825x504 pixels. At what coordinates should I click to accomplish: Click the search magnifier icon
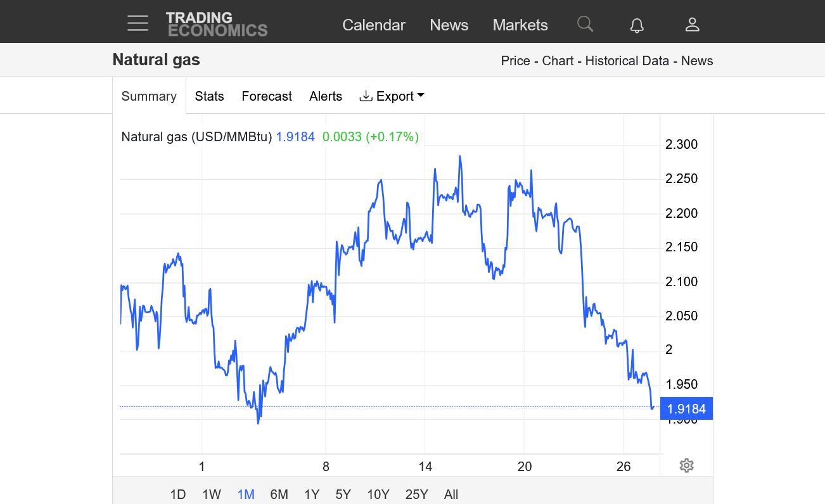585,24
